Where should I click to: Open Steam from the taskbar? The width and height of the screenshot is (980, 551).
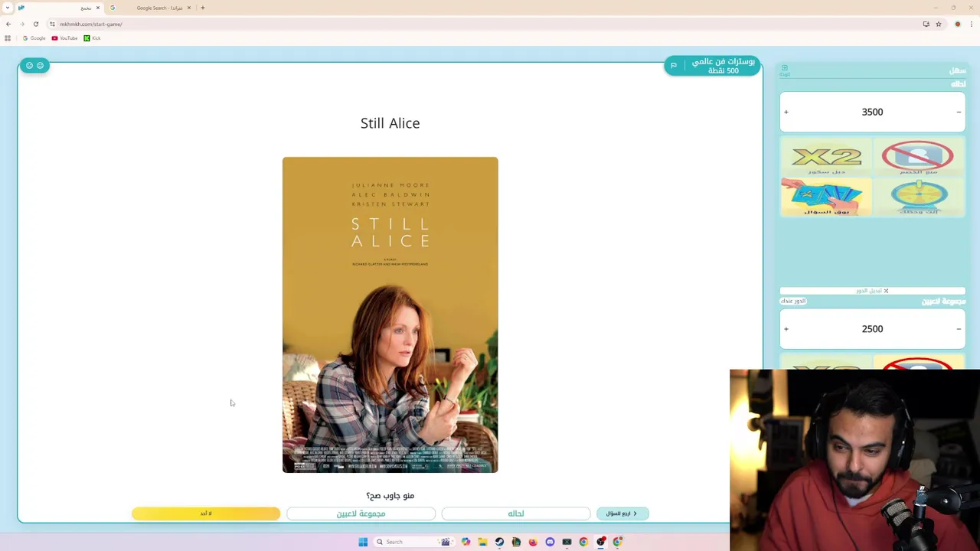coord(499,542)
